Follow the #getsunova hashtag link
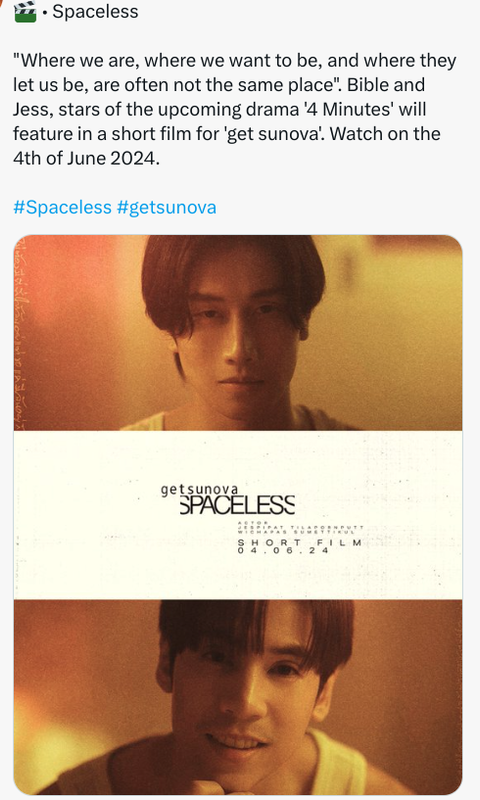 pos(167,208)
